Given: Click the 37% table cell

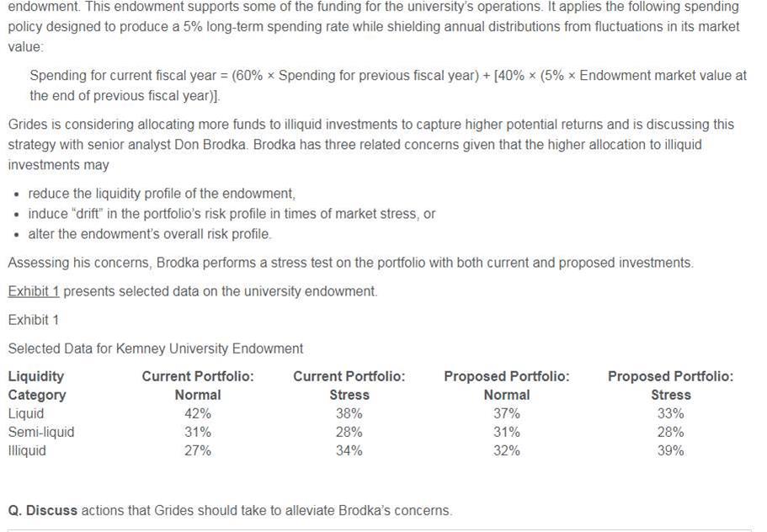Looking at the screenshot, I should click(x=506, y=413).
